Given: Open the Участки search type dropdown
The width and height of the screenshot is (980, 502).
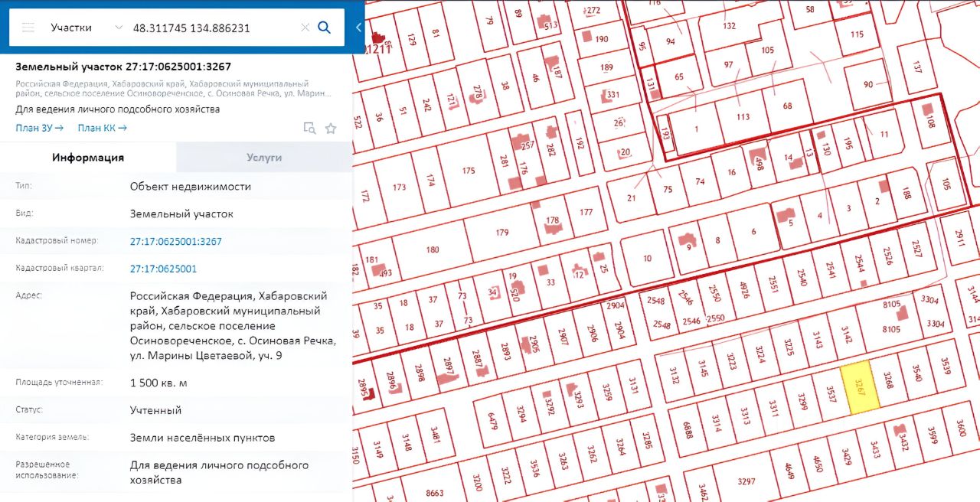Looking at the screenshot, I should (x=86, y=28).
